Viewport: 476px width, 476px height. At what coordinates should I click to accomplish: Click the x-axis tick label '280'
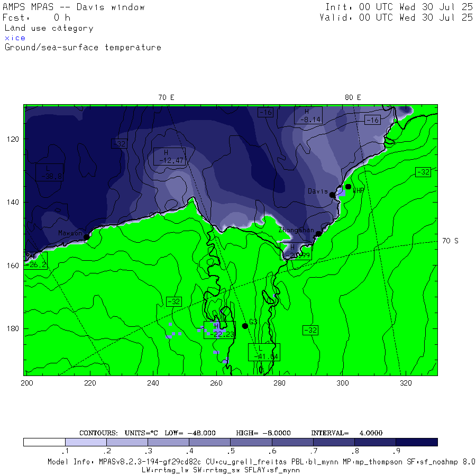(280, 383)
